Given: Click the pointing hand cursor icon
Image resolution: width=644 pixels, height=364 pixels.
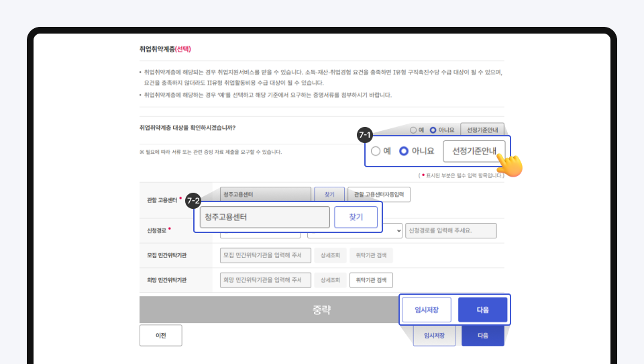Looking at the screenshot, I should pos(511,166).
